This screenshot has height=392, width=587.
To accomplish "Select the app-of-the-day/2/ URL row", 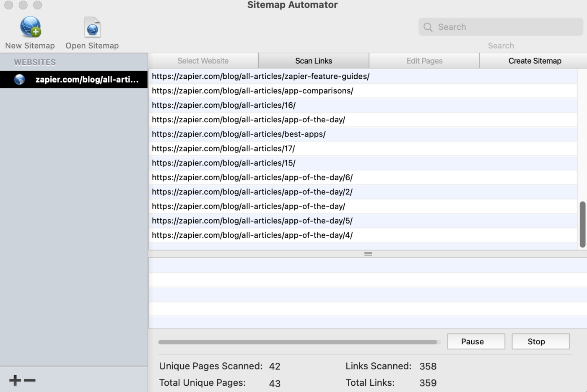I will coord(363,192).
